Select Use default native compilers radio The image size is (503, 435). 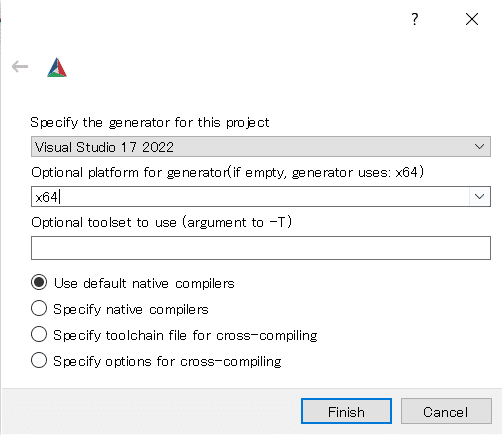click(x=39, y=283)
